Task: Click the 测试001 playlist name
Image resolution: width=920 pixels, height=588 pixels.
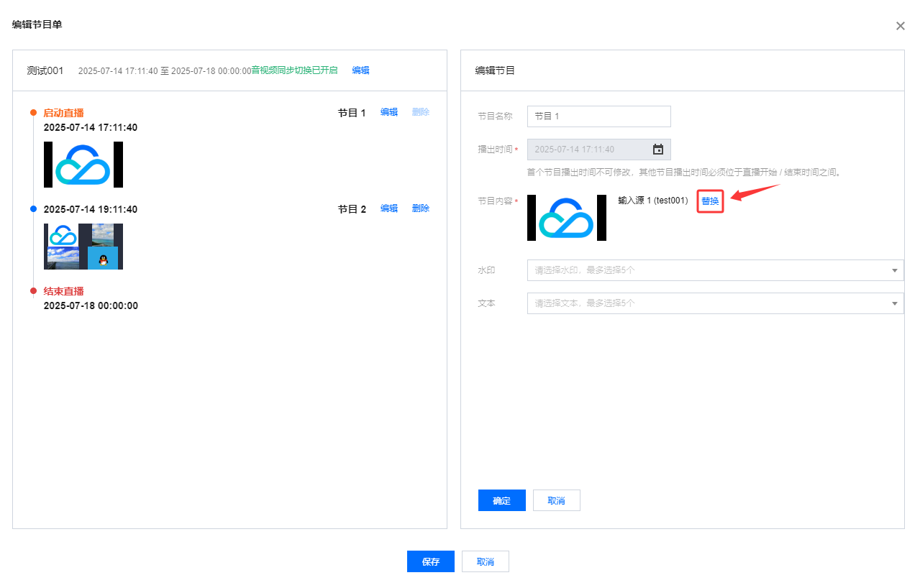Action: (x=45, y=70)
